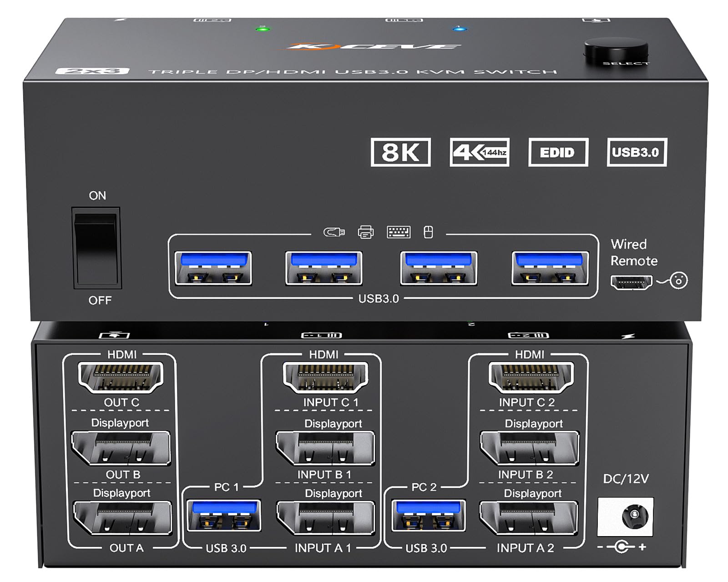
Task: Click 'USB3.0' label beneath the front ports
Action: click(x=379, y=299)
